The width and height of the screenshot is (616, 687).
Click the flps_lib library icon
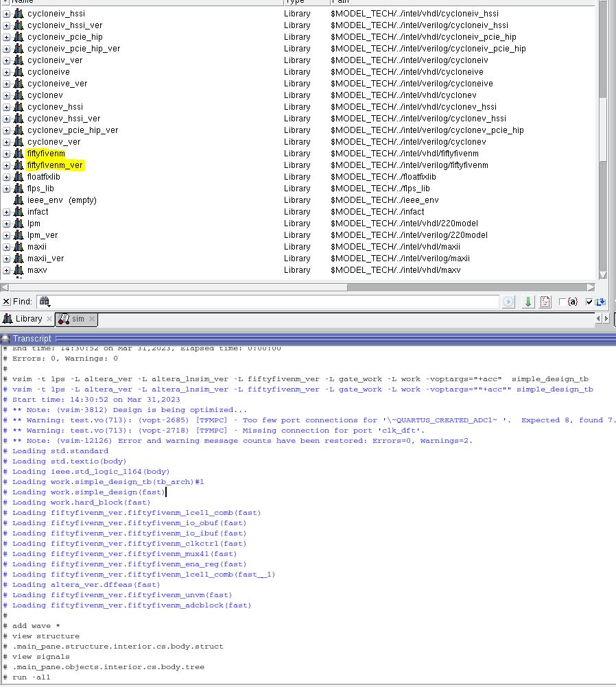point(19,189)
